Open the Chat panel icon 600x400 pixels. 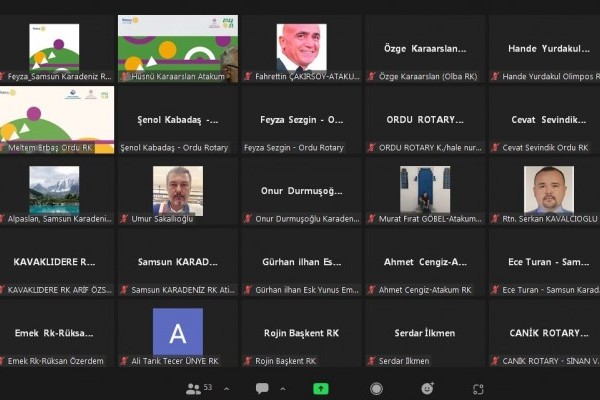pyautogui.click(x=262, y=389)
